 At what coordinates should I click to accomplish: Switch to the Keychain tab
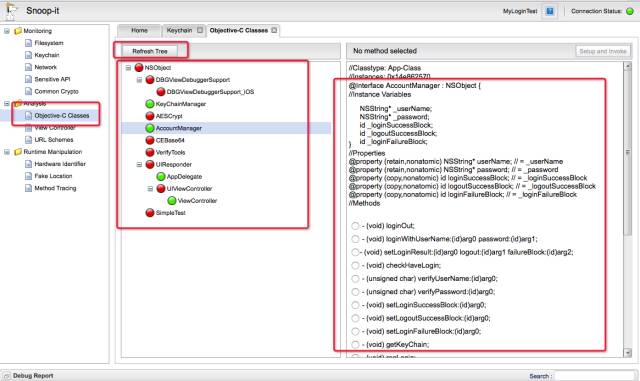[x=179, y=31]
